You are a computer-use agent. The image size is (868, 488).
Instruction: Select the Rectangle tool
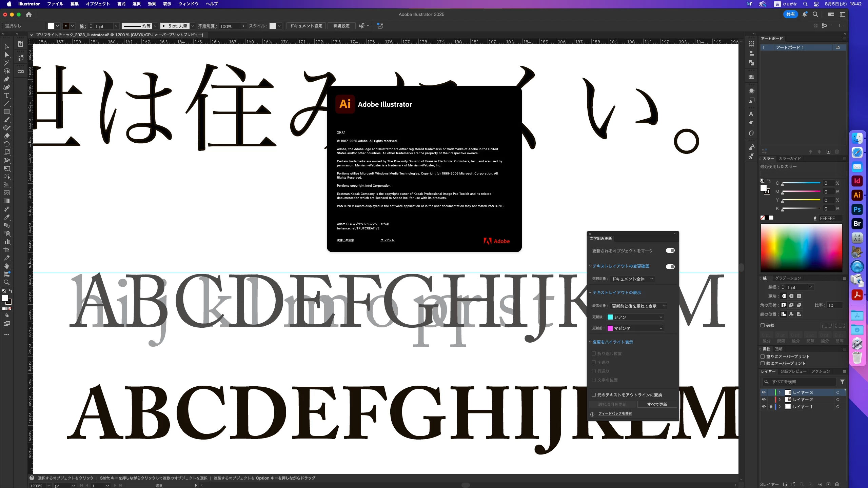(x=6, y=112)
